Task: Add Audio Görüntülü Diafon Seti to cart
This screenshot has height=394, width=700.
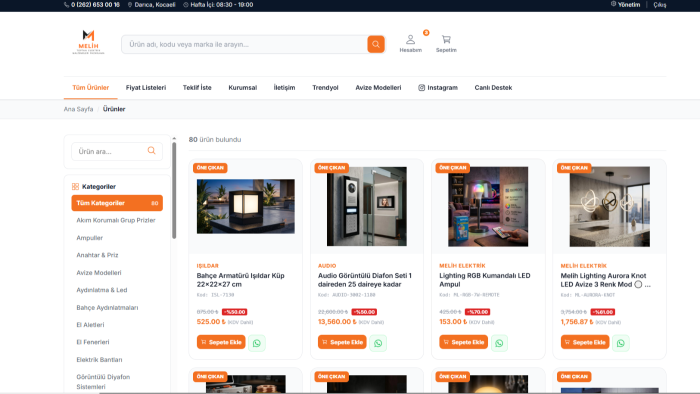Action: (342, 342)
